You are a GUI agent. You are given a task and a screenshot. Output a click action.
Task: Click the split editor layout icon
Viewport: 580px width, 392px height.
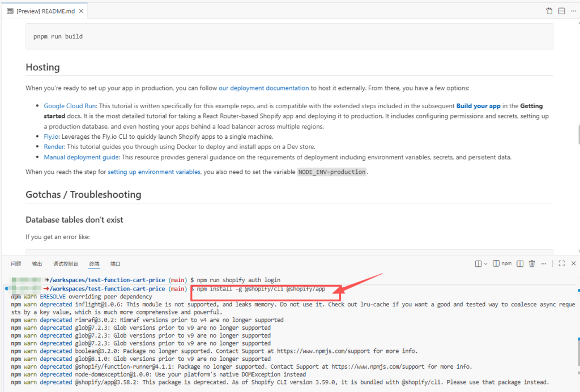(562, 11)
